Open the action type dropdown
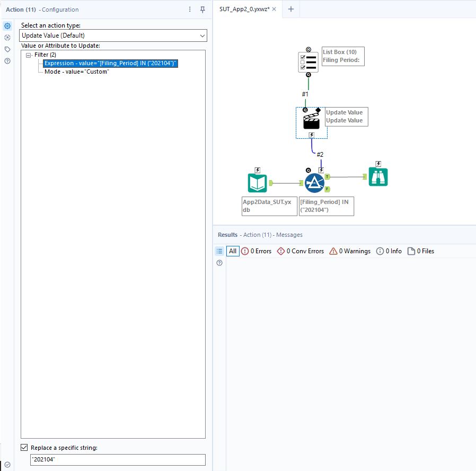Screen dimensions: 476x471 point(202,35)
